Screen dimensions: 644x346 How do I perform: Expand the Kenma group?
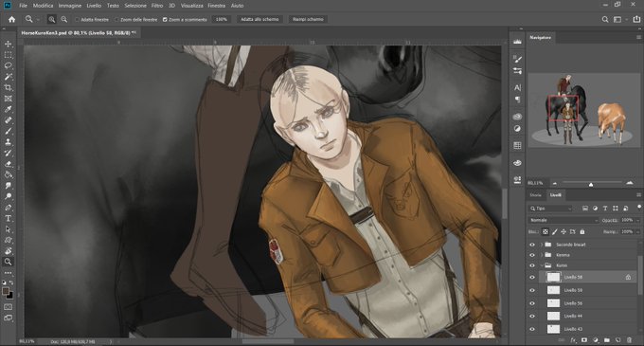[542, 255]
